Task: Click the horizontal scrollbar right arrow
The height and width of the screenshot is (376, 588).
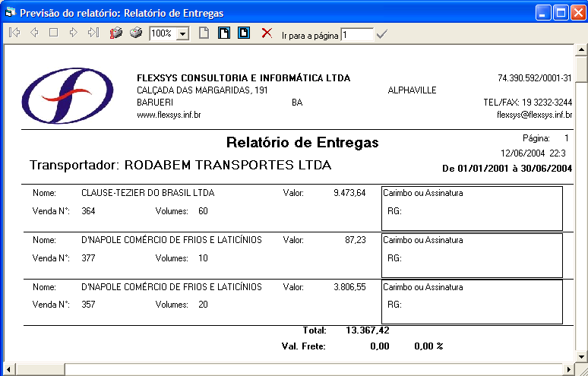Action: tap(568, 370)
